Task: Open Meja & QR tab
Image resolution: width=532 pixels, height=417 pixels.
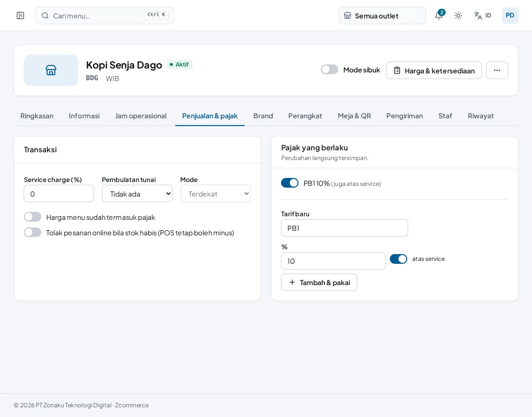Action: (354, 116)
